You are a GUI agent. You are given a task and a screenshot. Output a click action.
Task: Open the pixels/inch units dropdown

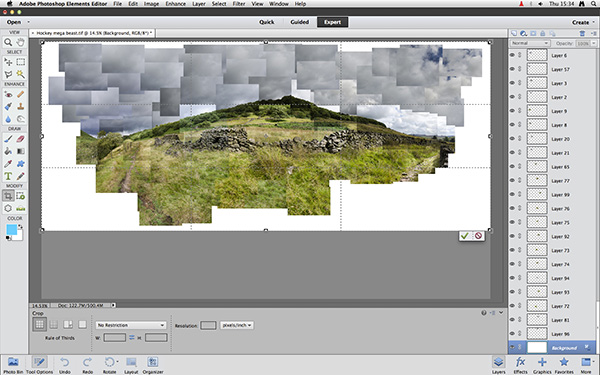236,325
